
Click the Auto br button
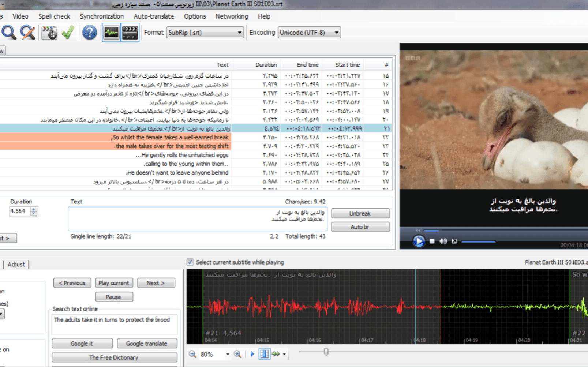pyautogui.click(x=360, y=227)
